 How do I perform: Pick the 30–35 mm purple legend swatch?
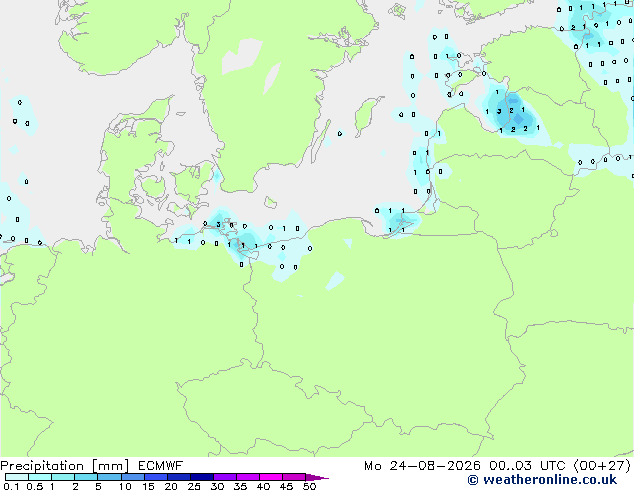tap(225, 477)
